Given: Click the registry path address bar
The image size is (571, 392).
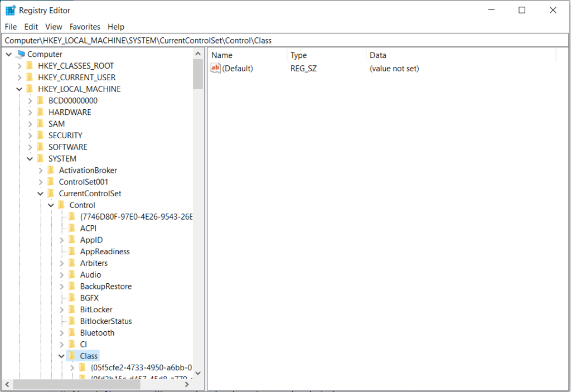Looking at the screenshot, I should click(285, 41).
